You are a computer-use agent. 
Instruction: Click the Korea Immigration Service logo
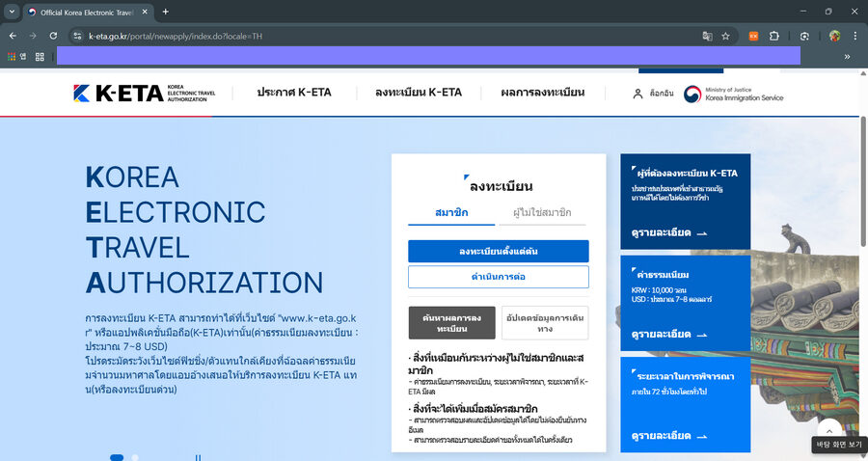(x=733, y=94)
